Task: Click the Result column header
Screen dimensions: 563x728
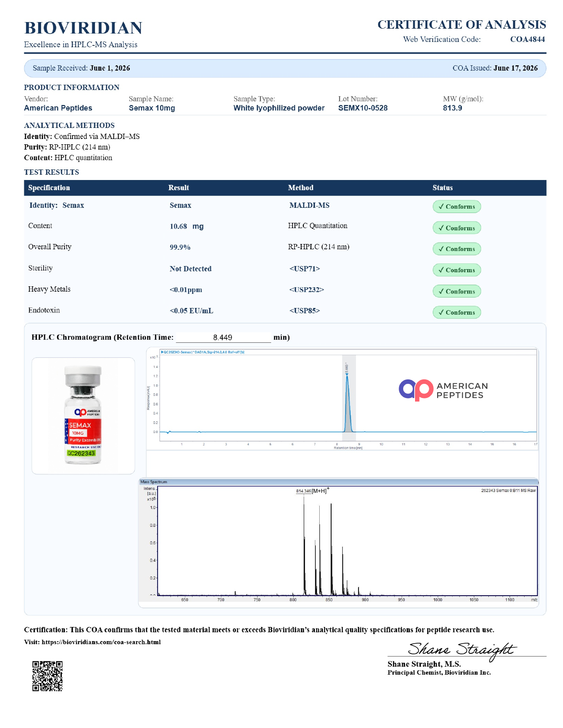Action: click(x=178, y=188)
